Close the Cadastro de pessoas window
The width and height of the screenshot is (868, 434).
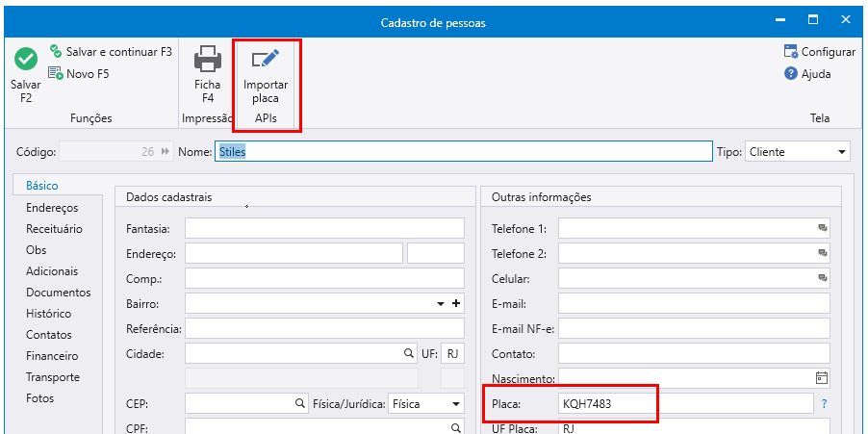pos(845,20)
